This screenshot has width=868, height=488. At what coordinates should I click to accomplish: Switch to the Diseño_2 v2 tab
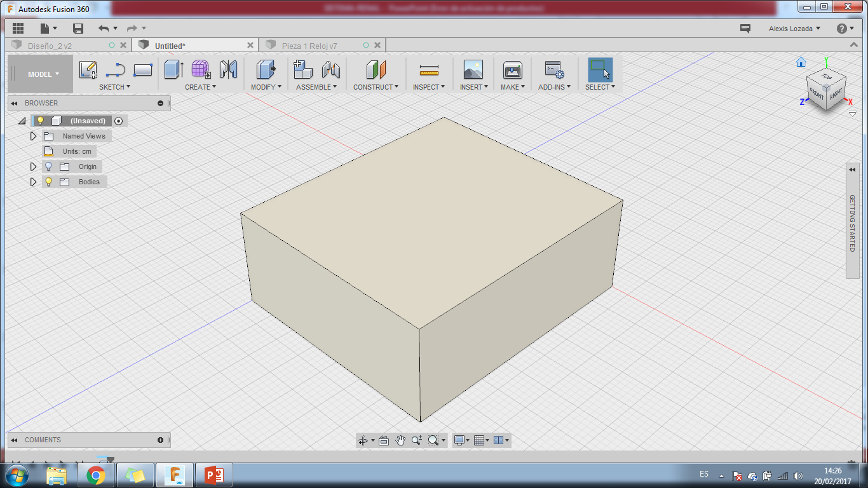(x=50, y=46)
